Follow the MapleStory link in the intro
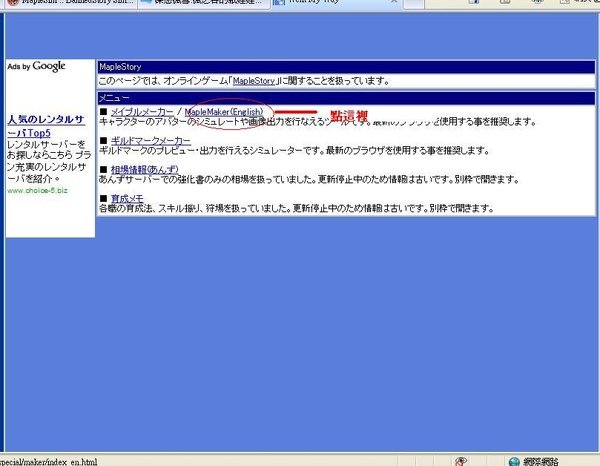The height and width of the screenshot is (466, 600). (x=254, y=81)
